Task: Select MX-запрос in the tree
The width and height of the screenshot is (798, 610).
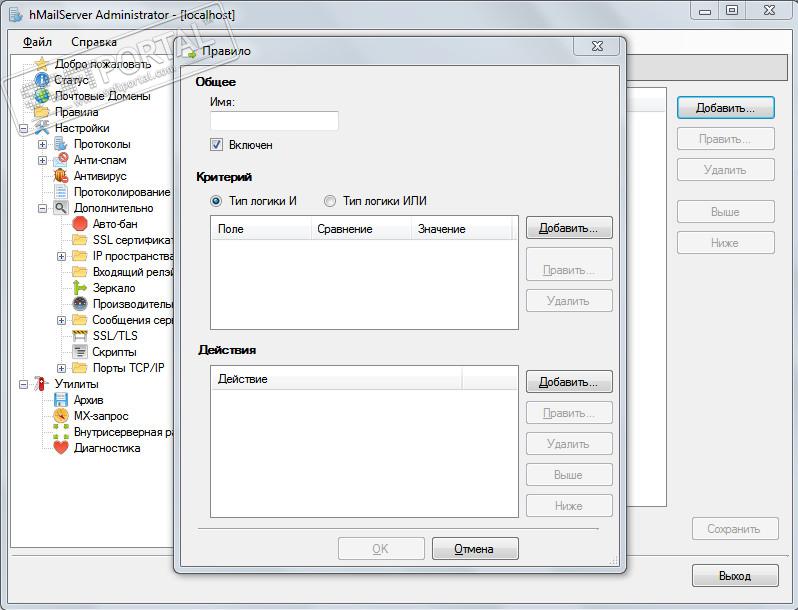Action: (x=101, y=416)
